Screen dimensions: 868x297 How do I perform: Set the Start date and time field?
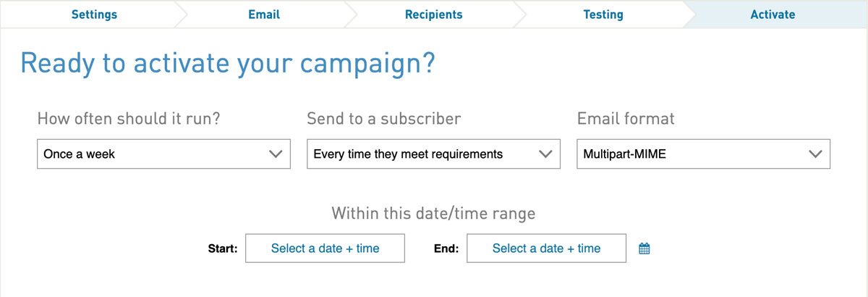[325, 248]
